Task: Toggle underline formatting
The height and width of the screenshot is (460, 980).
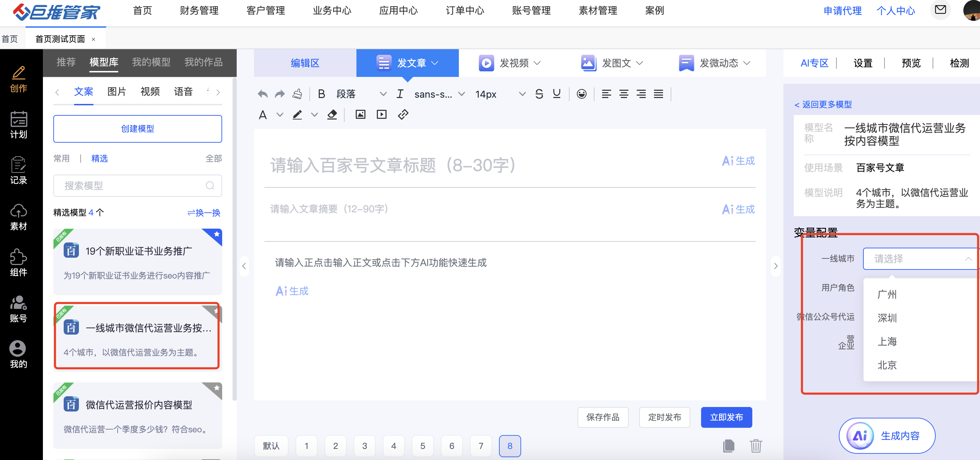Action: (x=556, y=94)
